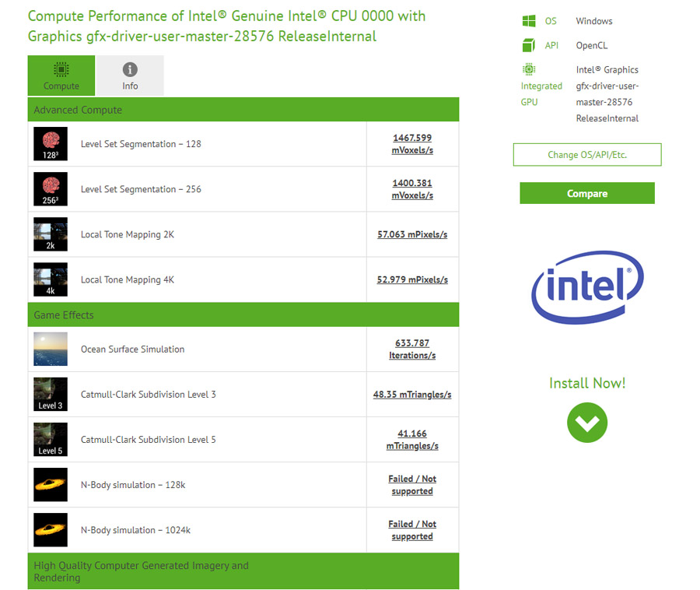Open the 1467.599 mVoxels/s result link
The image size is (700, 590).
pos(412,144)
